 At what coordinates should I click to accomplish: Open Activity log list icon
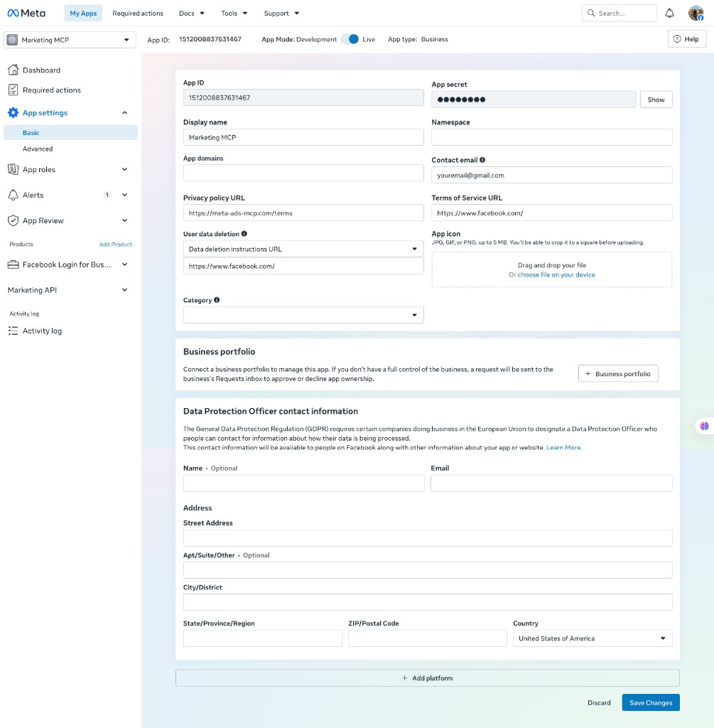click(x=13, y=331)
